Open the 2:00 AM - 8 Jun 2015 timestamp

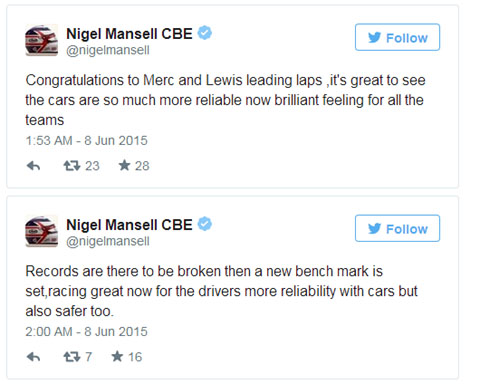(x=86, y=332)
